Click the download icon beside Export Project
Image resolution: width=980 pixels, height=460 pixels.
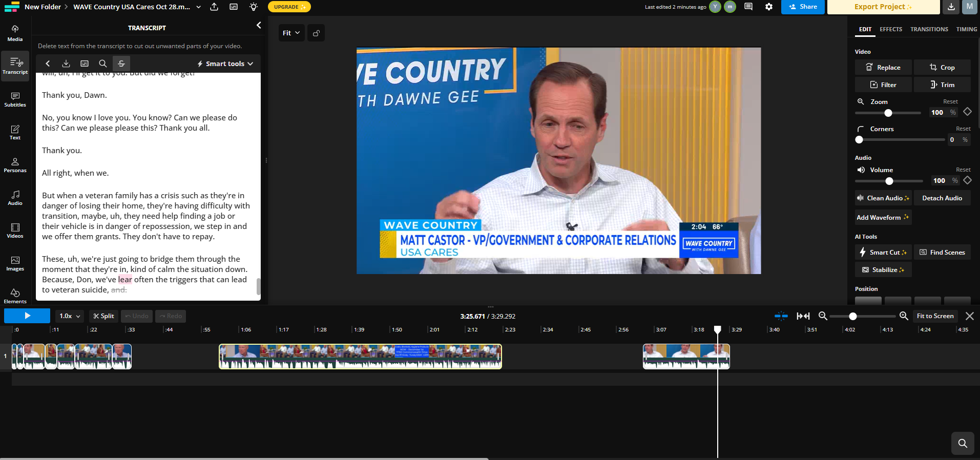coord(951,7)
